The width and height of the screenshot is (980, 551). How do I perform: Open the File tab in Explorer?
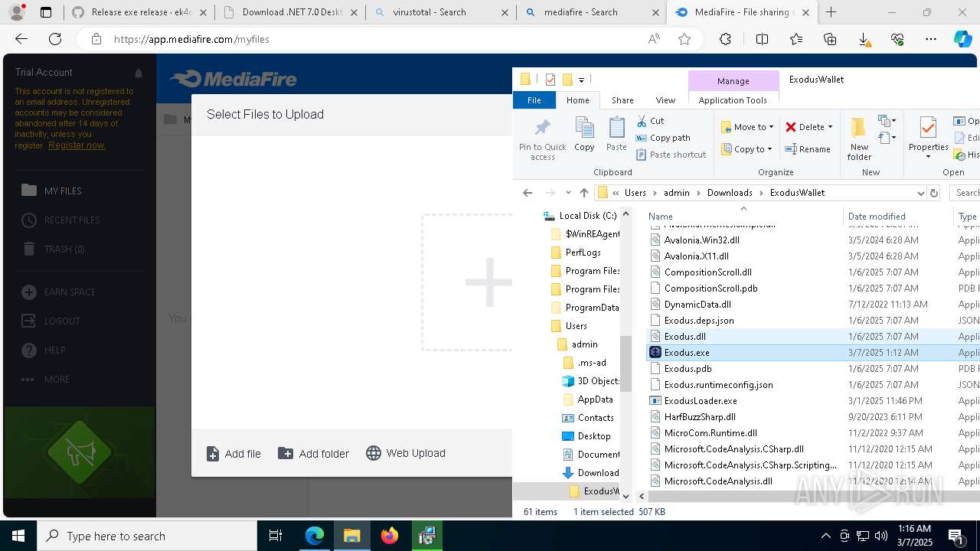pos(534,100)
